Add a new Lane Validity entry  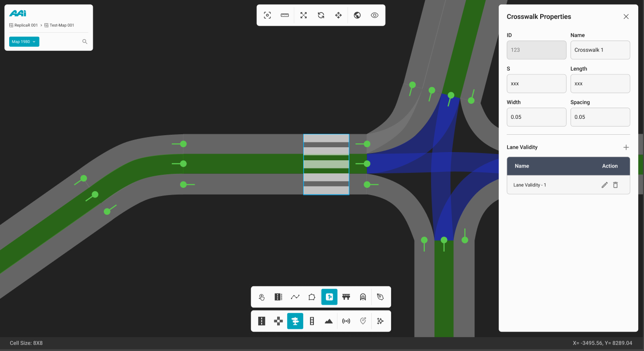tap(626, 147)
